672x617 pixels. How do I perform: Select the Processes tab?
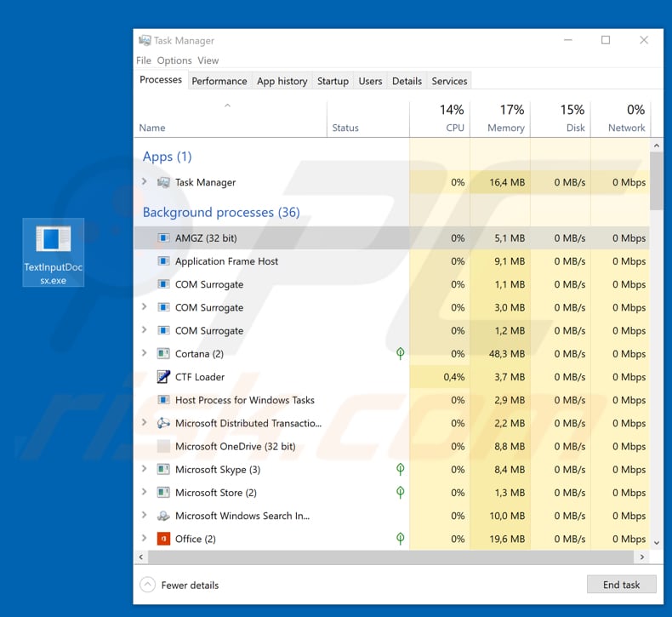tap(161, 80)
